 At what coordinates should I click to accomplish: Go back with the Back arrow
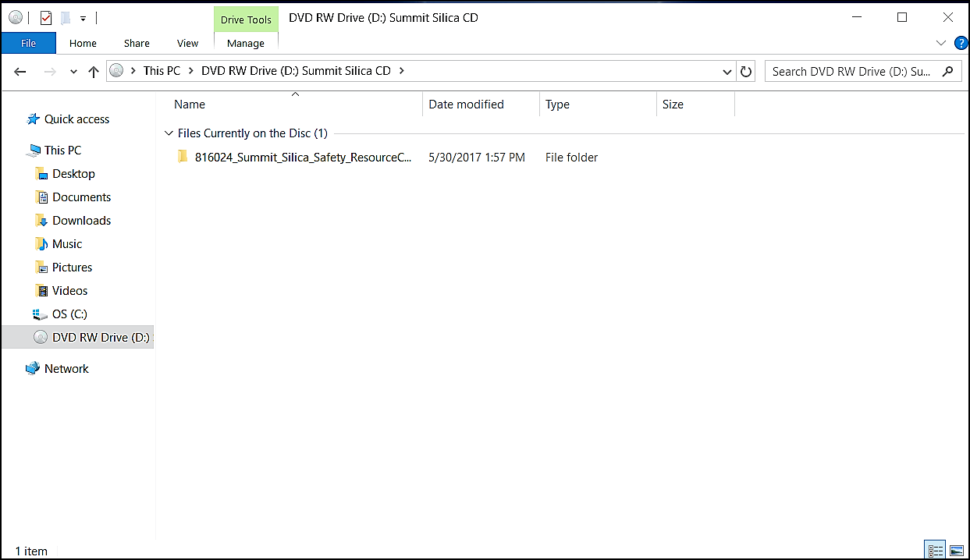tap(20, 72)
